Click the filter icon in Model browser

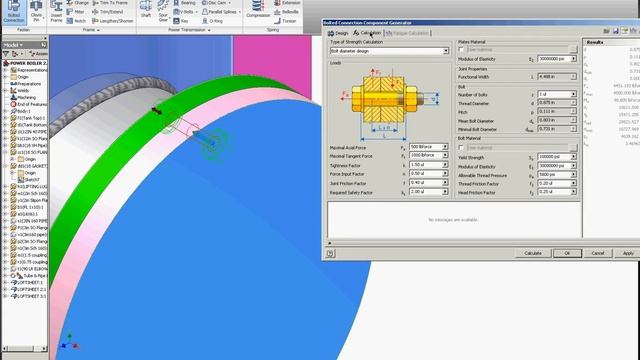(6, 54)
